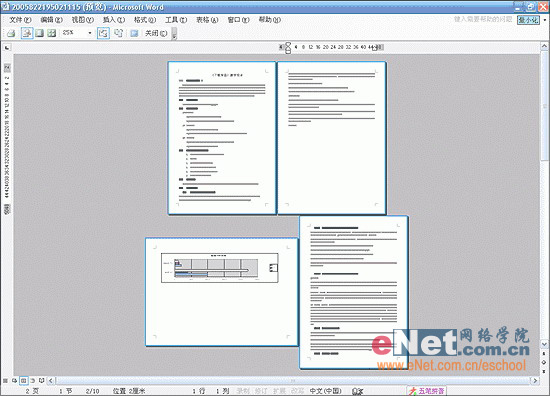Expand the preview toolbar options arrow
The image size is (550, 396).
[174, 34]
